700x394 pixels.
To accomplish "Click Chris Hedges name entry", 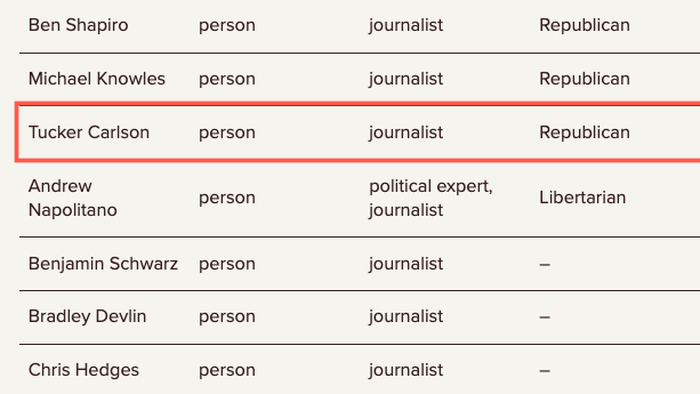I will (x=83, y=370).
